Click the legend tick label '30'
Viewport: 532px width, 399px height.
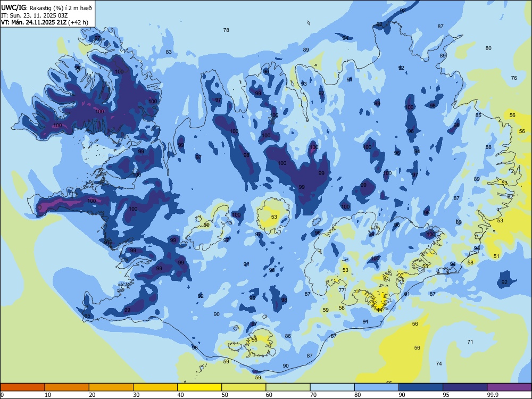click(x=136, y=395)
